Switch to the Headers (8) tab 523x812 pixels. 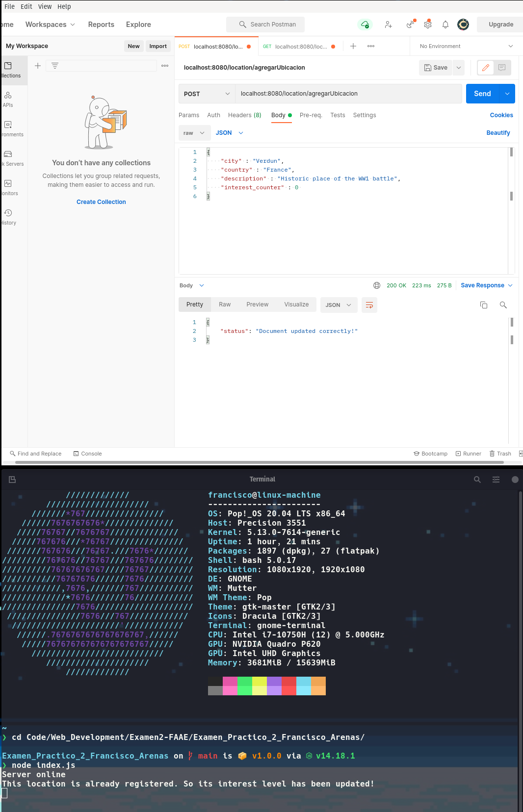click(x=244, y=115)
